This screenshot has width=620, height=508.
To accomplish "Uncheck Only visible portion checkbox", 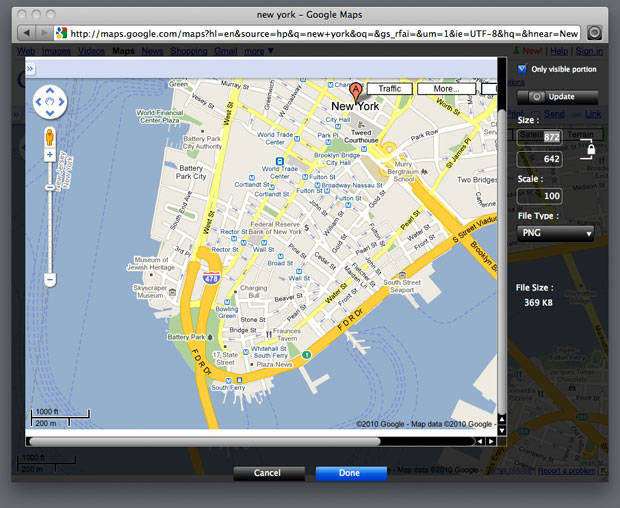I will tap(521, 69).
